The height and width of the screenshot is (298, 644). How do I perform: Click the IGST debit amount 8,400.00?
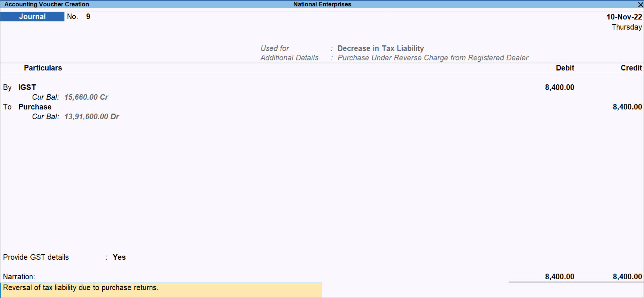pyautogui.click(x=559, y=87)
